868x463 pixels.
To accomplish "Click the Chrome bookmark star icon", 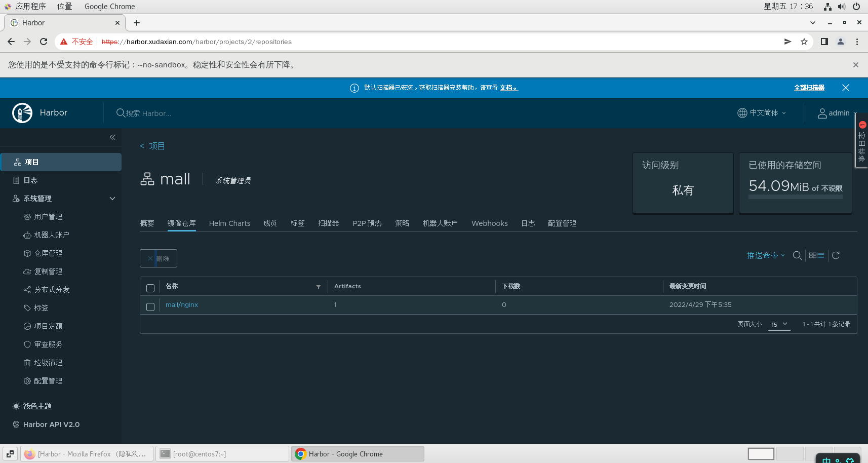I will coord(804,42).
